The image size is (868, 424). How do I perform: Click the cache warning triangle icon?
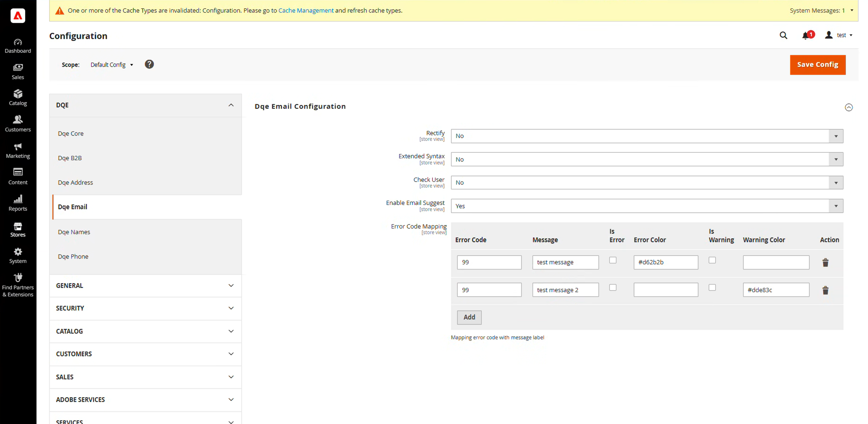coord(60,11)
